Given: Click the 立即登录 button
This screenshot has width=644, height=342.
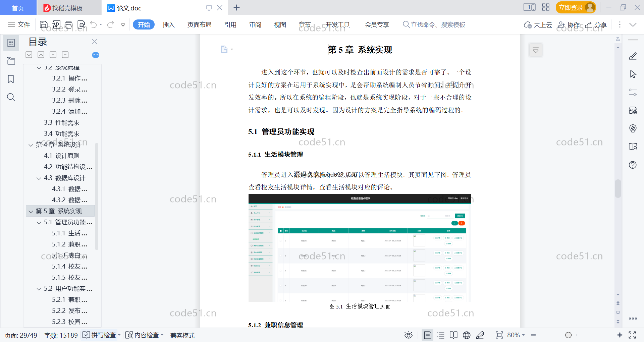Looking at the screenshot, I should click(x=576, y=7).
